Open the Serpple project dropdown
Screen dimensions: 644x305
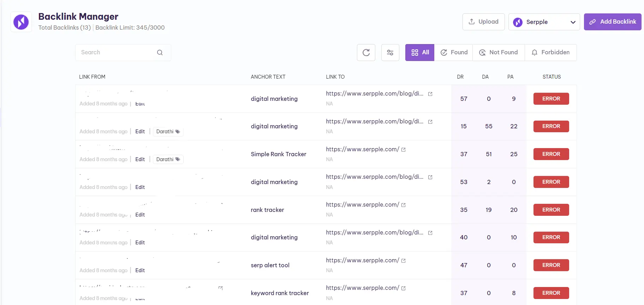click(x=544, y=22)
